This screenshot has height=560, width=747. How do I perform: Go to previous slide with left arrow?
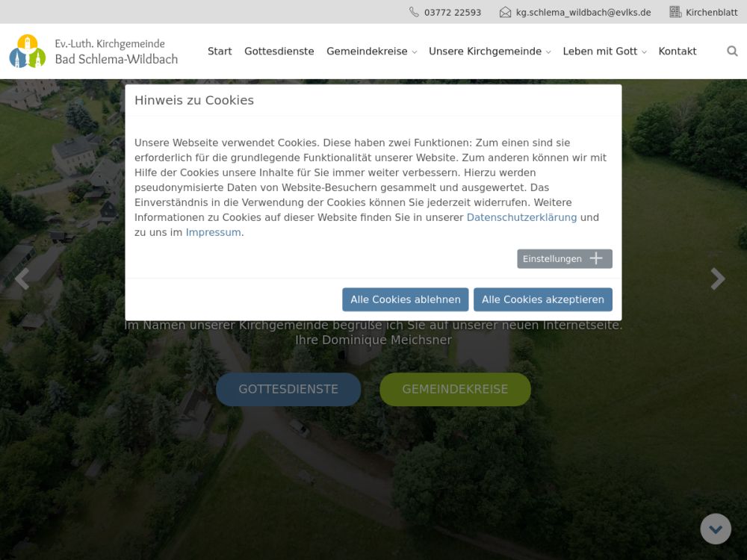(22, 279)
